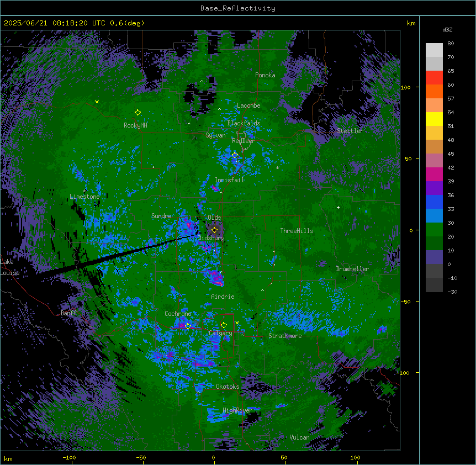
Task: Click the blue 36 dBZ legend swatch
Action: tap(434, 202)
